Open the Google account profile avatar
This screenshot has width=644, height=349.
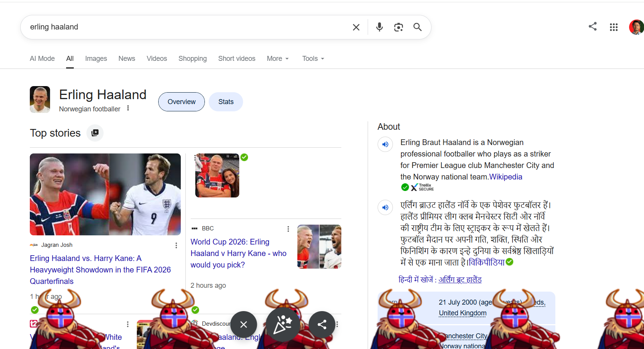(636, 27)
